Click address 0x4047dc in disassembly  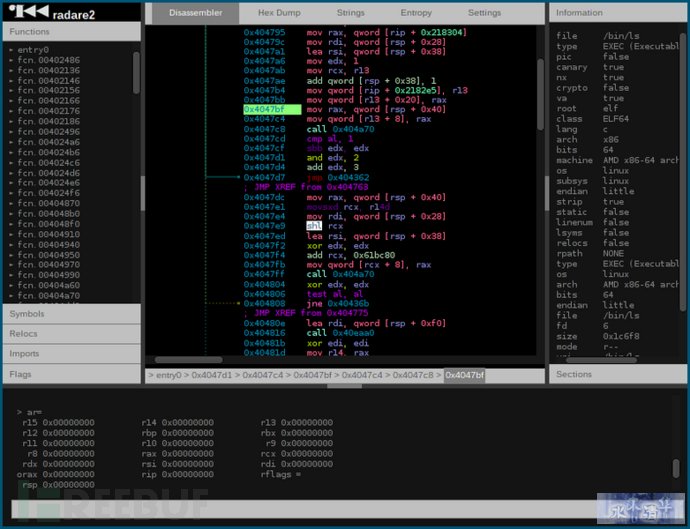pos(264,197)
